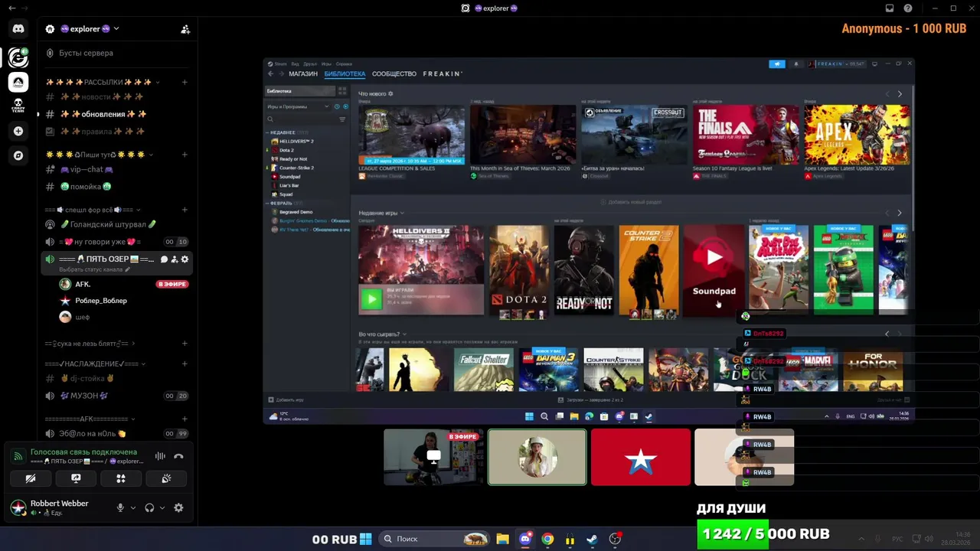
Task: Click Steam back navigation arrow in stream
Action: (271, 74)
